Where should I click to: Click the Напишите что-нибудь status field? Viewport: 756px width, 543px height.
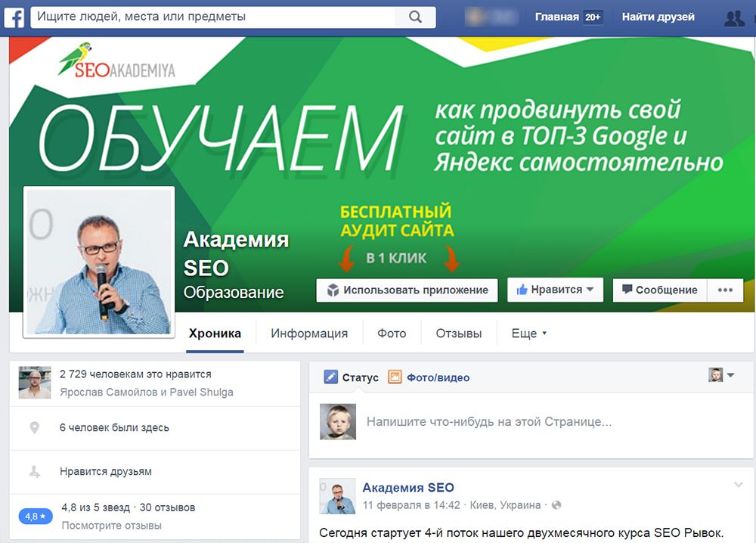point(488,421)
